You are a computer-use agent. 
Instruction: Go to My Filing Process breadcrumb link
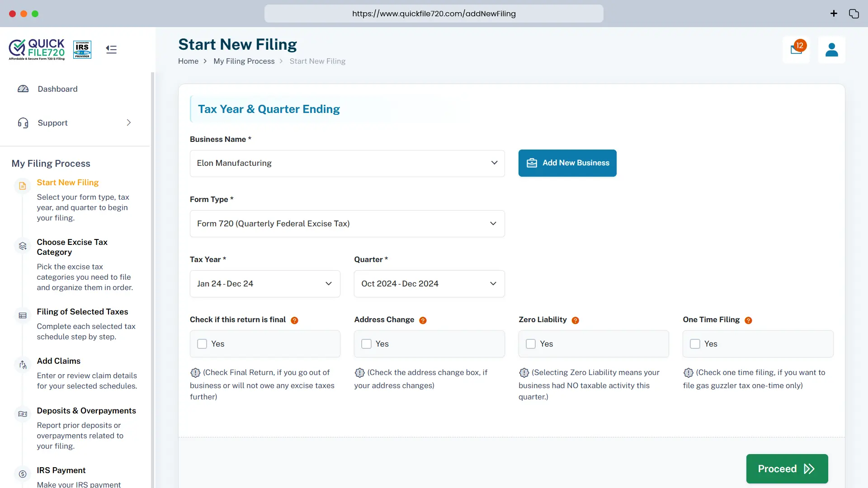point(244,61)
